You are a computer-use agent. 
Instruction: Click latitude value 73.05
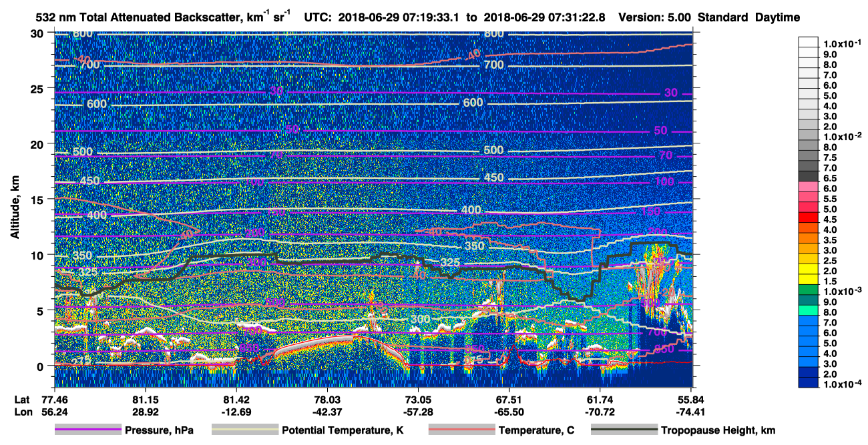coord(418,398)
